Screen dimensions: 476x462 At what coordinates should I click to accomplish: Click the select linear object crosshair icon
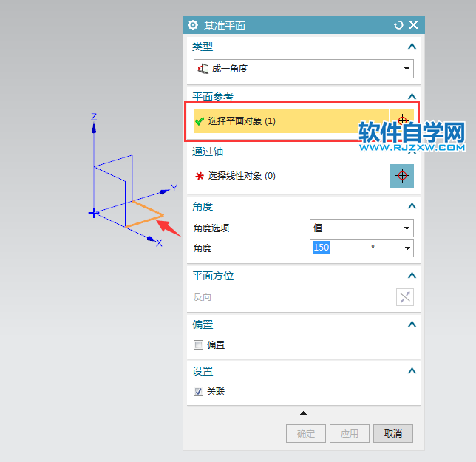click(402, 176)
